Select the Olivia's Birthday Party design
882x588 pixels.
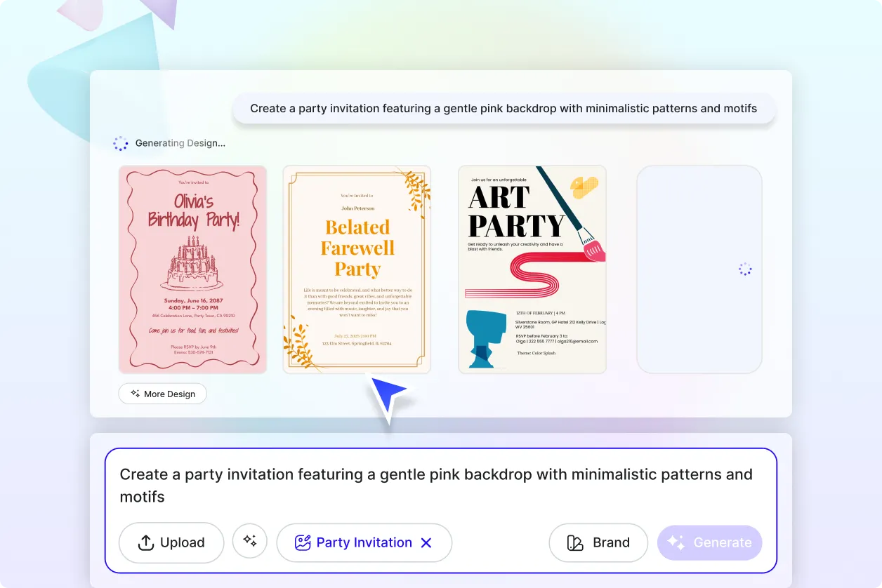192,269
